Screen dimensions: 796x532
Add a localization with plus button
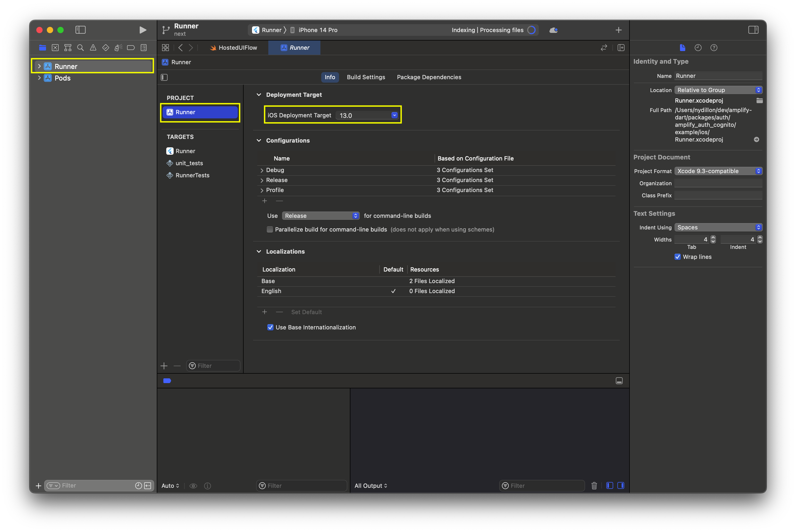click(x=265, y=312)
